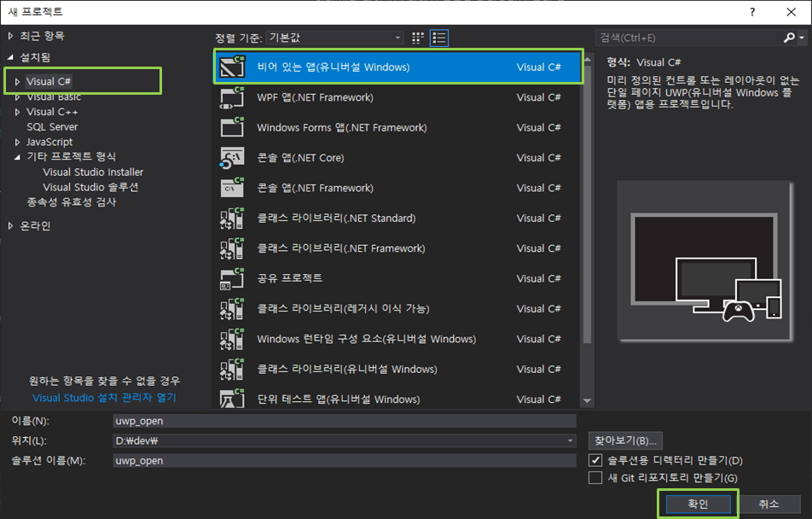This screenshot has height=519, width=812.
Task: Click the 찾아보기(B)... button
Action: pyautogui.click(x=625, y=440)
